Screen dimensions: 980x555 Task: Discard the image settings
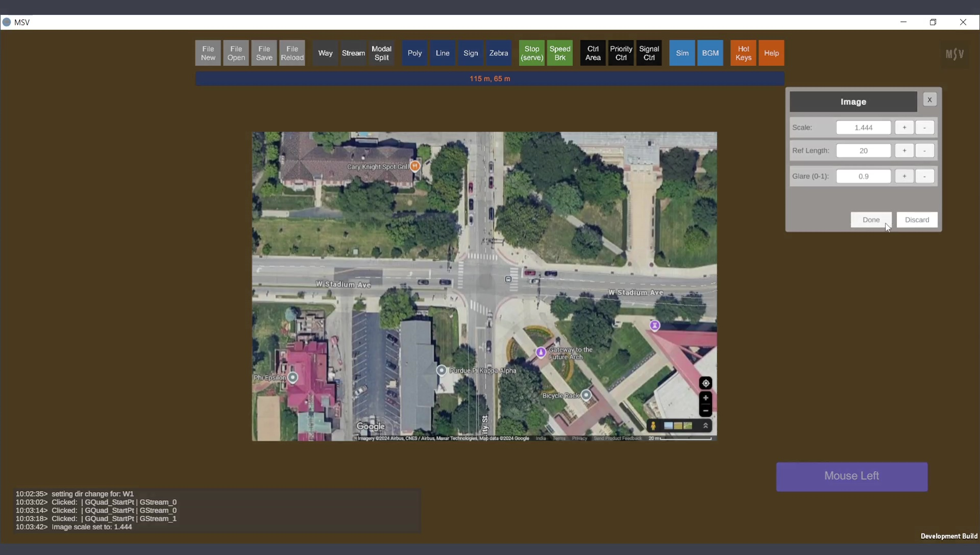click(917, 220)
